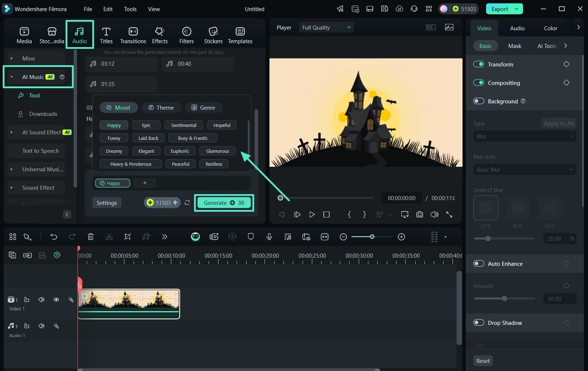Click the voiceover microphone icon
The image size is (588, 371).
click(x=269, y=237)
